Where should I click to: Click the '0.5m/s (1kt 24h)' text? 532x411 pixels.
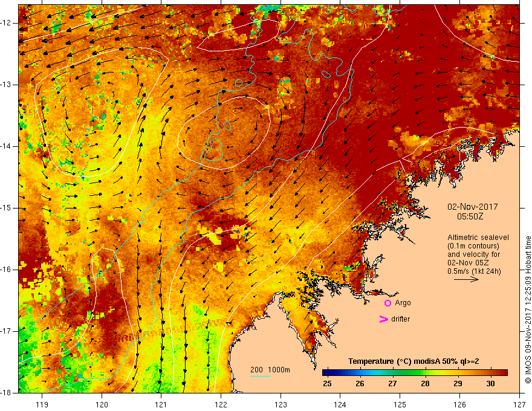tap(473, 271)
